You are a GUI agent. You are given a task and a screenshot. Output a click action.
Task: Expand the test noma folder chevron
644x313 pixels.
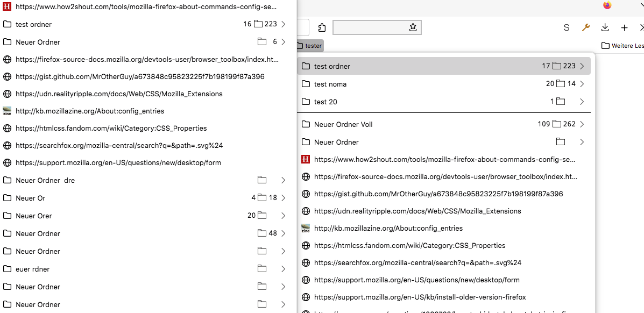582,84
